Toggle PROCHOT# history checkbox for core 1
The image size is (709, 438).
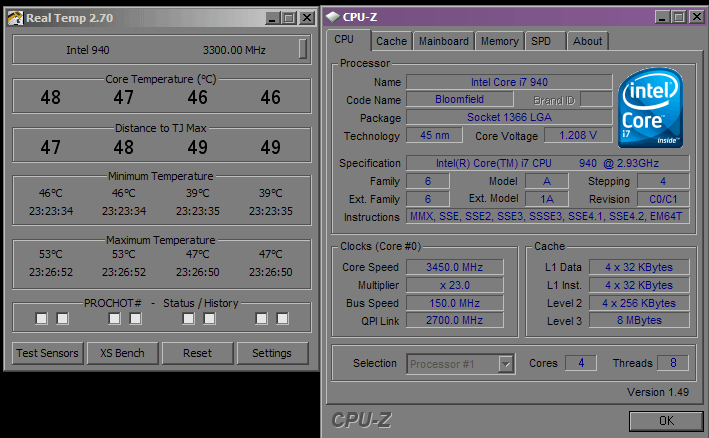[135, 319]
